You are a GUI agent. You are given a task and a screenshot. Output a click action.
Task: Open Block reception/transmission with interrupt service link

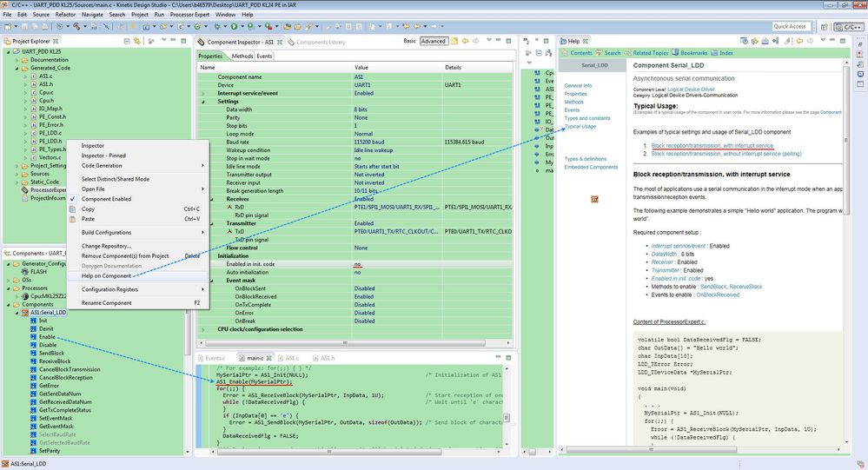point(712,146)
